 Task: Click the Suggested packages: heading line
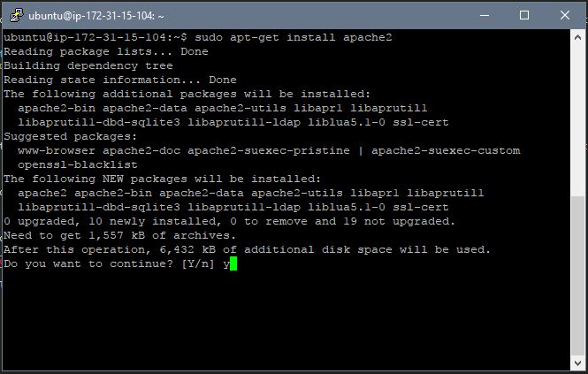71,136
